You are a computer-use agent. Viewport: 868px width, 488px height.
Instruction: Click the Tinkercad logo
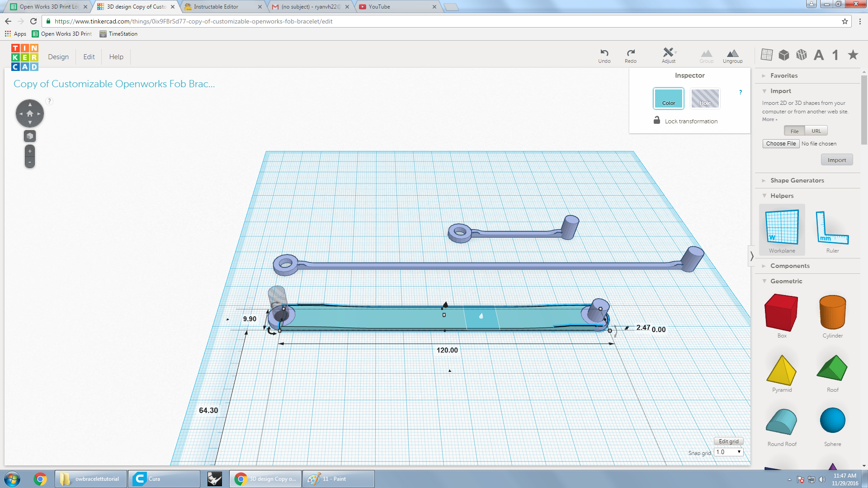point(25,57)
